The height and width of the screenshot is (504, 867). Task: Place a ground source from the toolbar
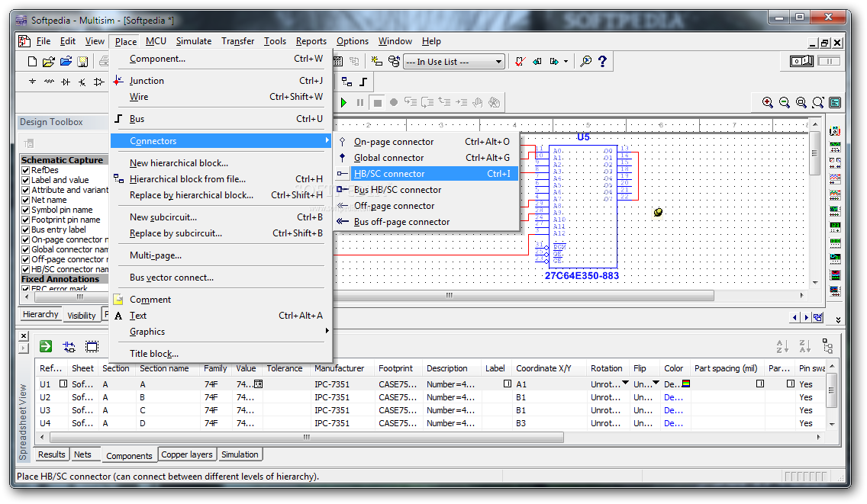pyautogui.click(x=32, y=82)
